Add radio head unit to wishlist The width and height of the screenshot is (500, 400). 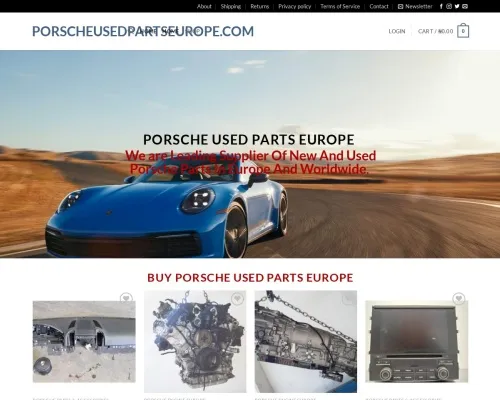459,298
